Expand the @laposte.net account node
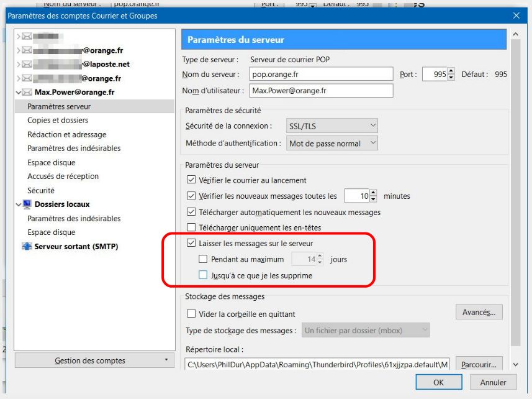The height and width of the screenshot is (399, 532). click(x=19, y=64)
